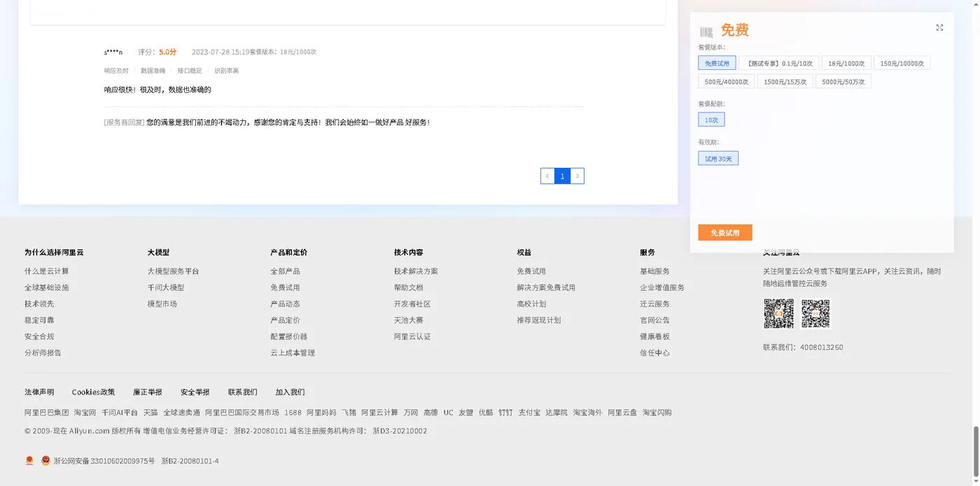Open 解决方案免费试用 link
The width and height of the screenshot is (980, 486).
(546, 287)
